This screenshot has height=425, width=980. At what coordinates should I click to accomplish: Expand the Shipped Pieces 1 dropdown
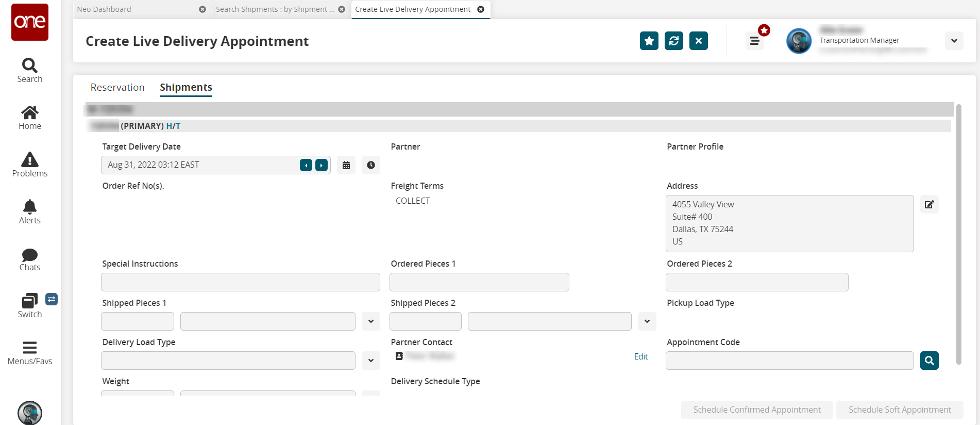coord(370,321)
